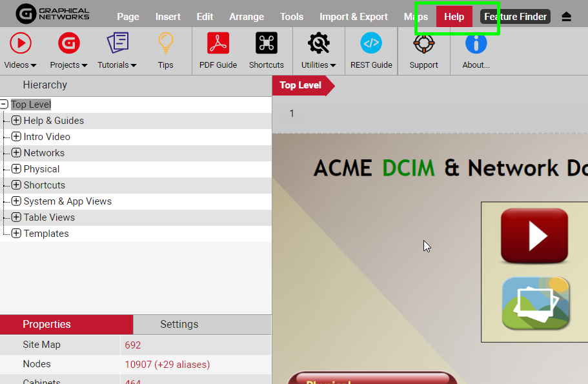Collapse the Top Level tree node
Screen dimensions: 588x384
click(x=5, y=105)
